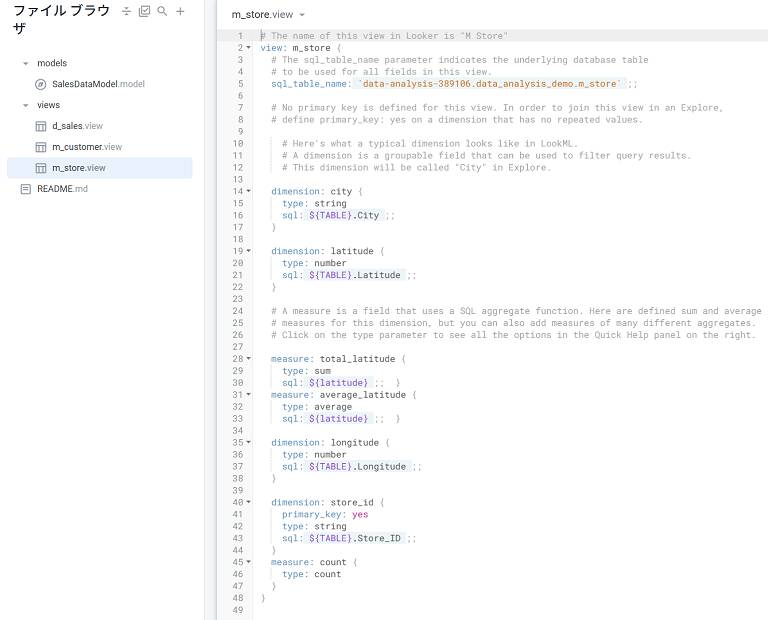Click the table icon beside m_customer.view
The height and width of the screenshot is (620, 768).
coord(41,147)
